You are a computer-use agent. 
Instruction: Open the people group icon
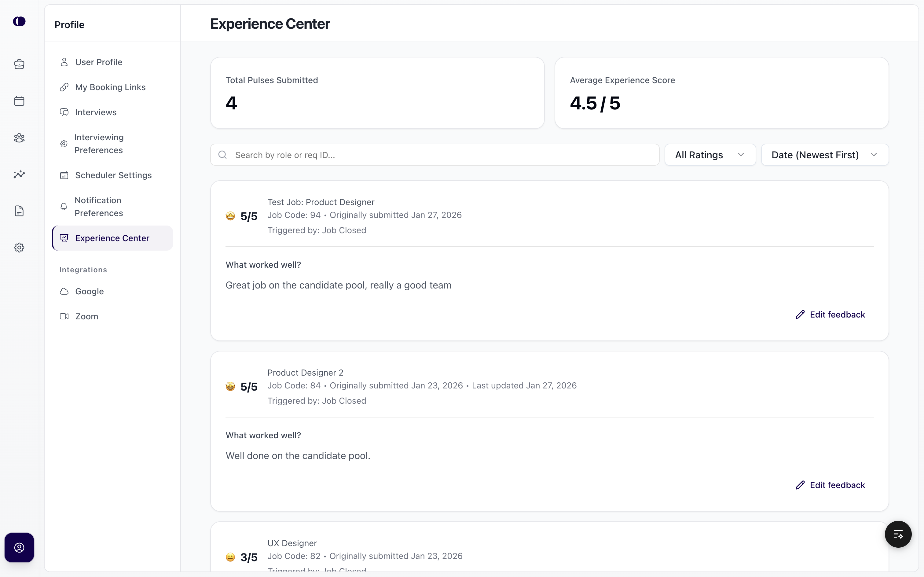click(x=19, y=138)
